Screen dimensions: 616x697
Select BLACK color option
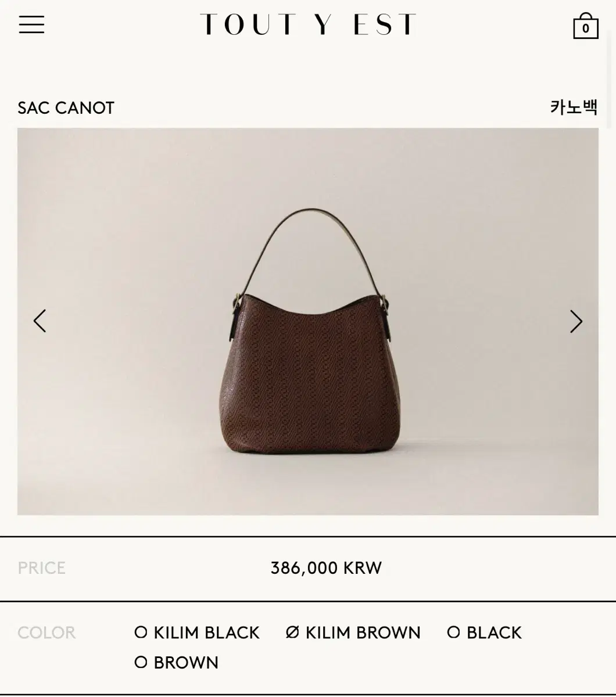coord(484,633)
